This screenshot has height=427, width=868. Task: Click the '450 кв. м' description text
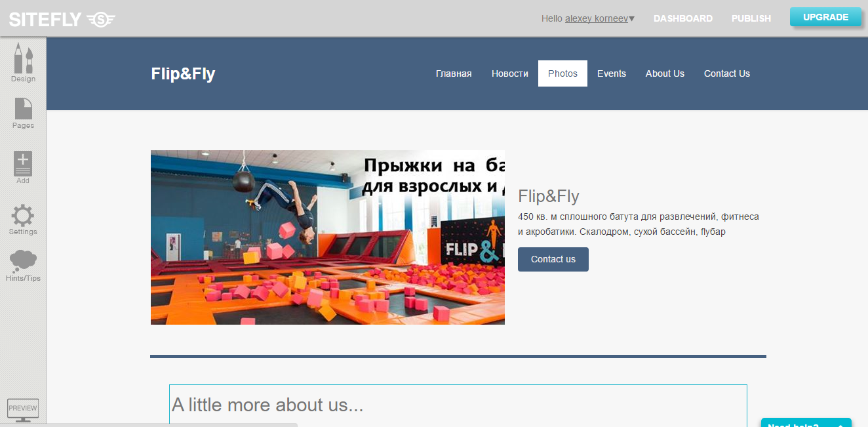pyautogui.click(x=639, y=224)
